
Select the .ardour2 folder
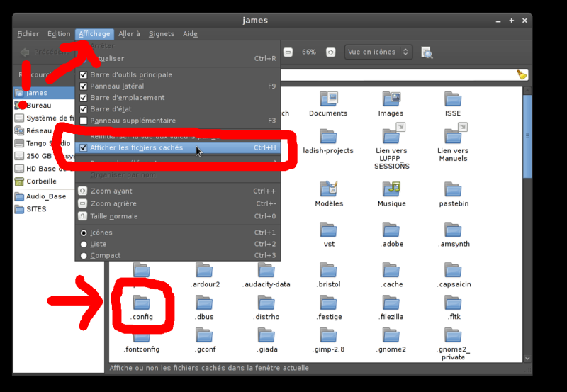tap(204, 270)
